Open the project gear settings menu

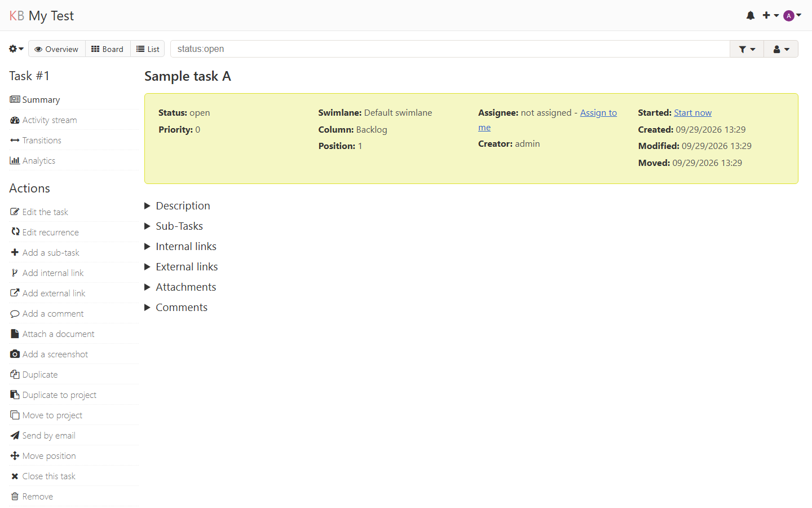coord(16,49)
